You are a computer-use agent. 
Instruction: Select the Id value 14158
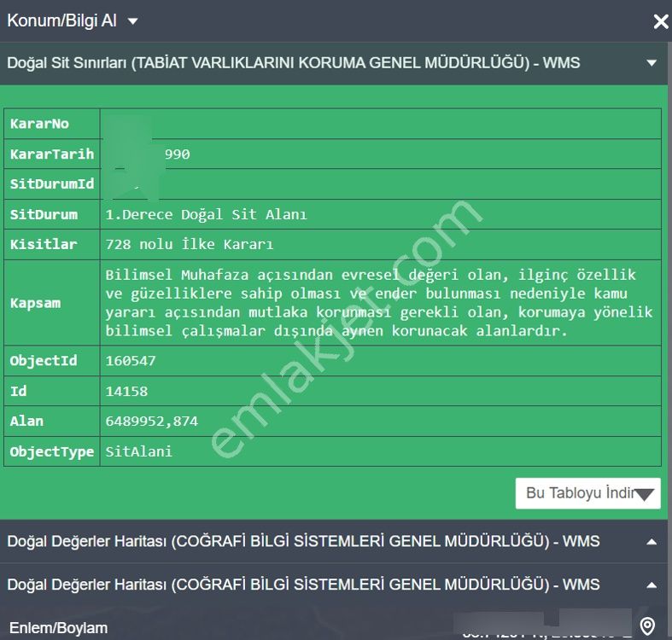(x=126, y=392)
